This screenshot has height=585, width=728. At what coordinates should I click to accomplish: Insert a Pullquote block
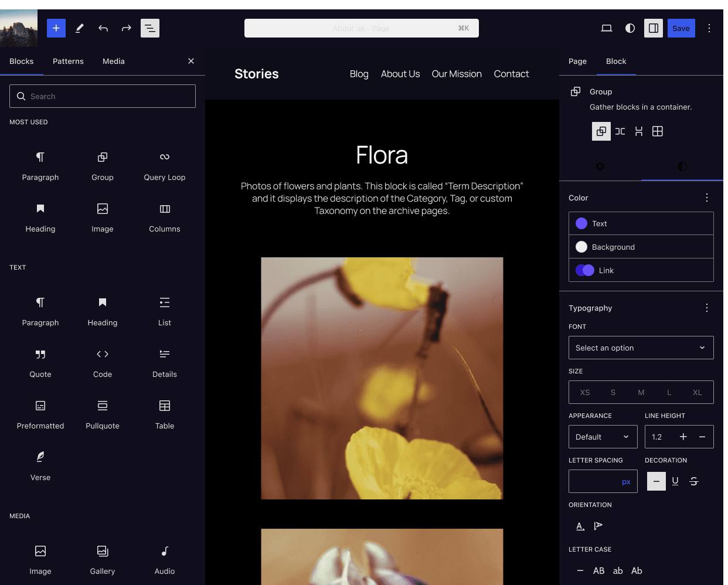(x=103, y=414)
